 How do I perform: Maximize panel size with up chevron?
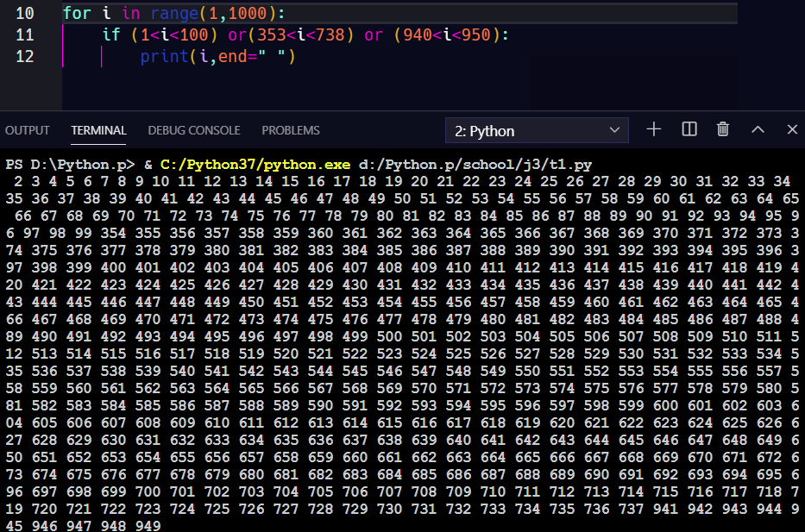click(758, 129)
